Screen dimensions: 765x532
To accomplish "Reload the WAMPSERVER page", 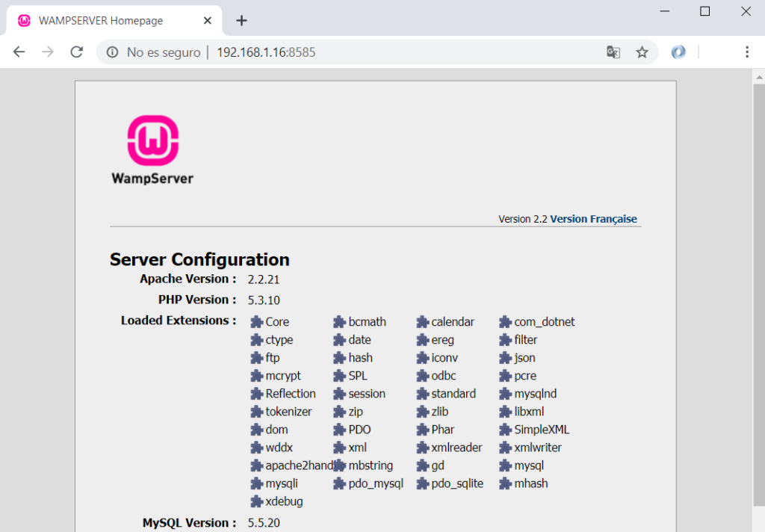I will point(77,52).
